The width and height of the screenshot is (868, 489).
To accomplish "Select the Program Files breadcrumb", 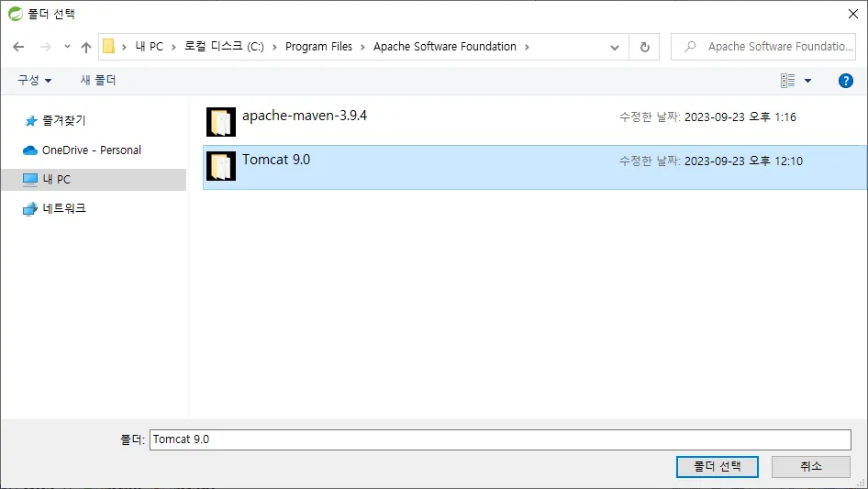I will pos(319,47).
